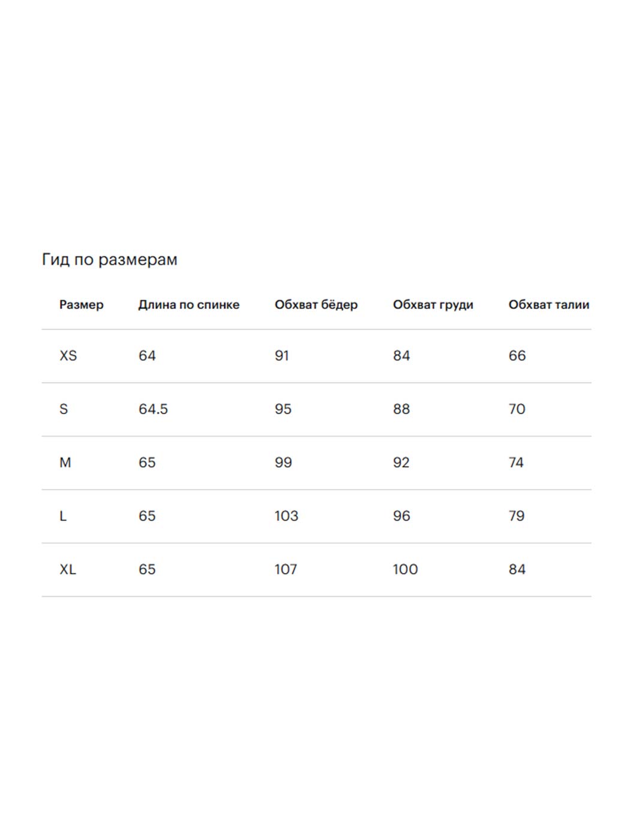This screenshot has height=840, width=630.
Task: Click hip measurement 103 in L row
Action: (x=286, y=516)
